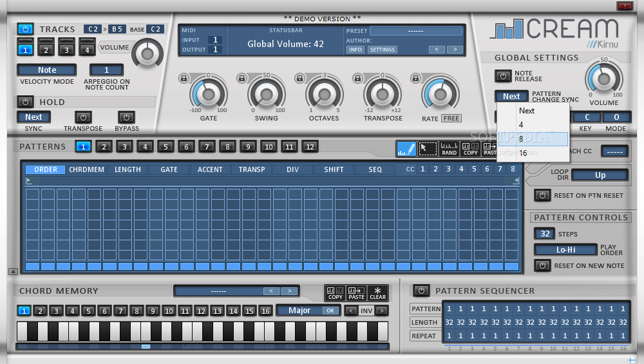Choose 4 from sync dropdown list
The height and width of the screenshot is (364, 644).
(x=533, y=125)
